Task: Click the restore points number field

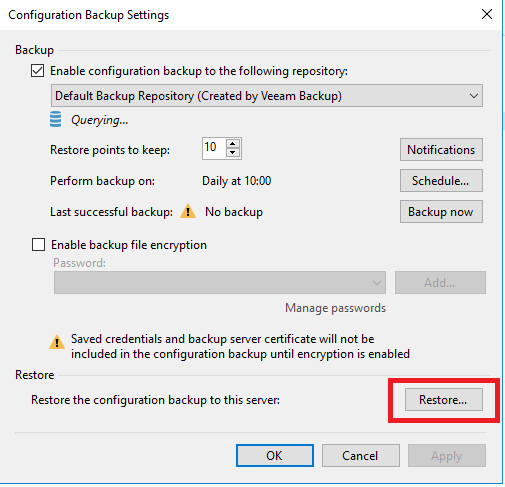Action: pyautogui.click(x=214, y=148)
